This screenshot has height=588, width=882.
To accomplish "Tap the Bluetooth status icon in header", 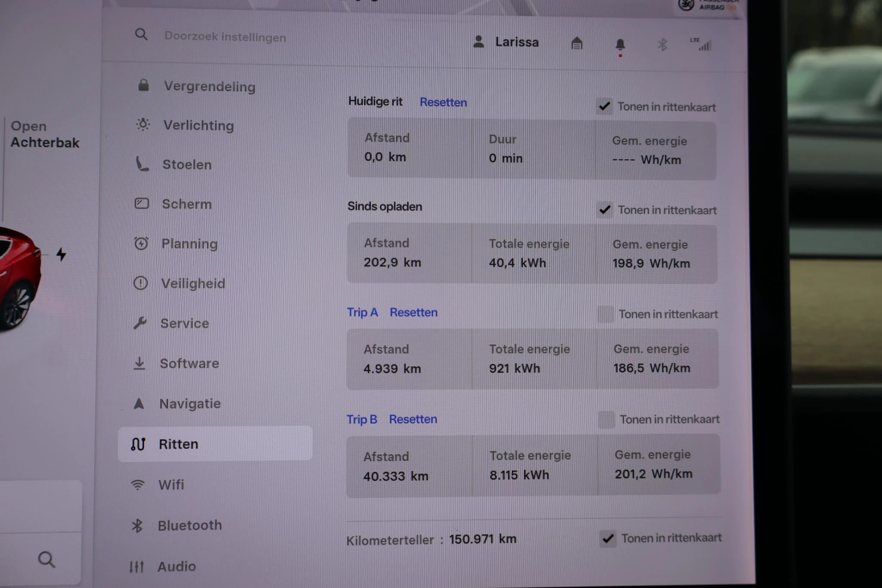I will pyautogui.click(x=662, y=44).
